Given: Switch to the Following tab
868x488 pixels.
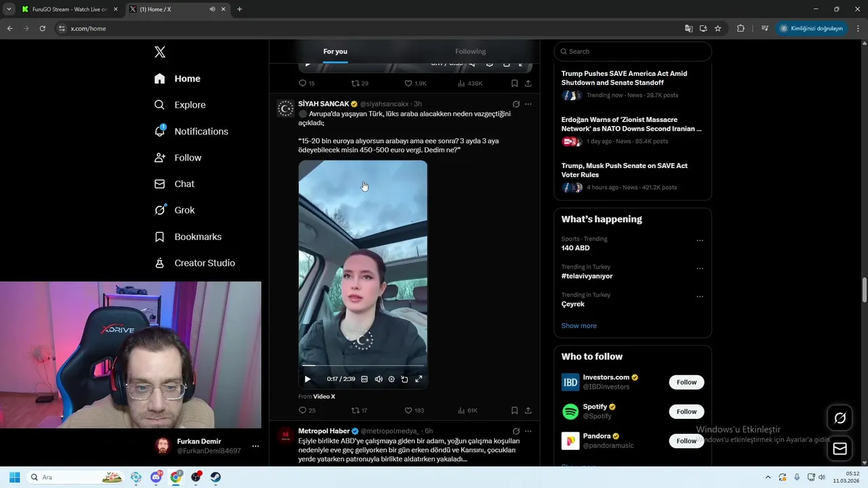Looking at the screenshot, I should coord(471,52).
